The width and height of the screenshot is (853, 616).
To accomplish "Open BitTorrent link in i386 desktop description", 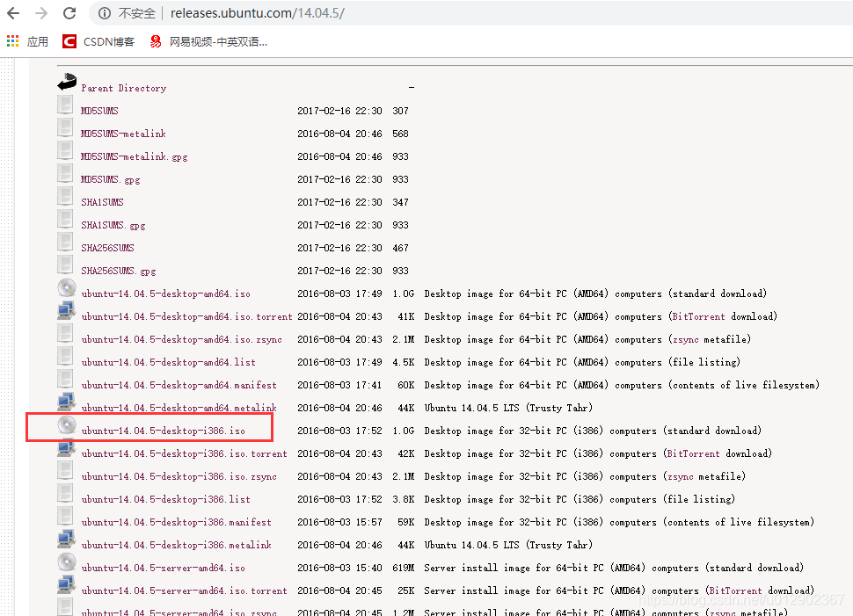I will tap(694, 453).
